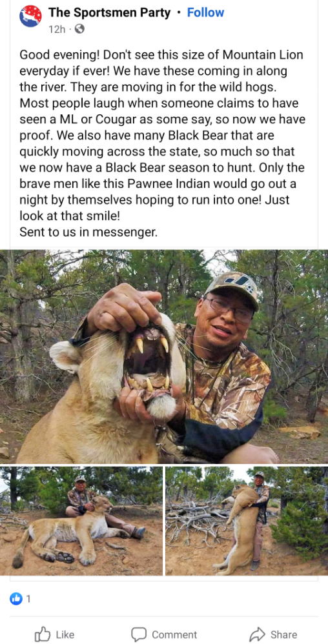Open The Sportsmen Party profile avatar

pyautogui.click(x=30, y=16)
